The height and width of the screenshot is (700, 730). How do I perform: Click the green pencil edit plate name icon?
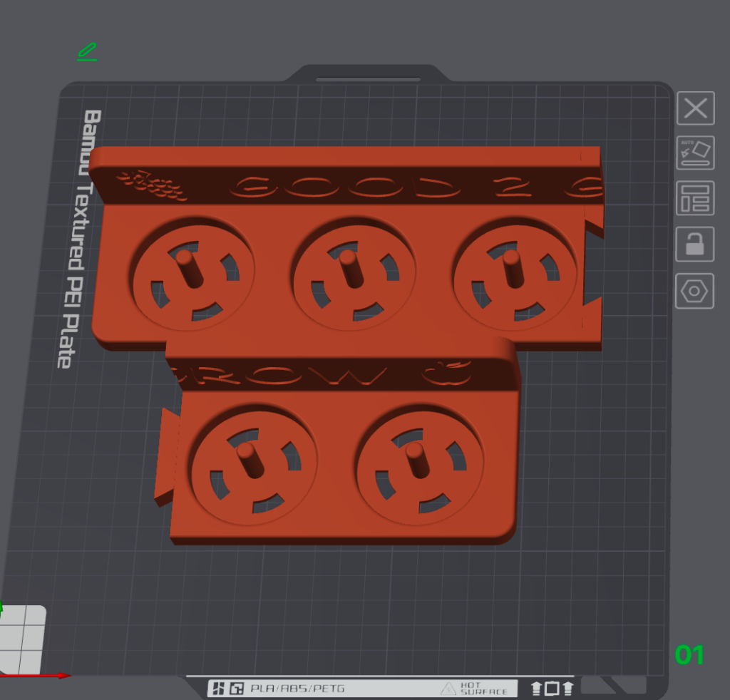click(x=87, y=52)
